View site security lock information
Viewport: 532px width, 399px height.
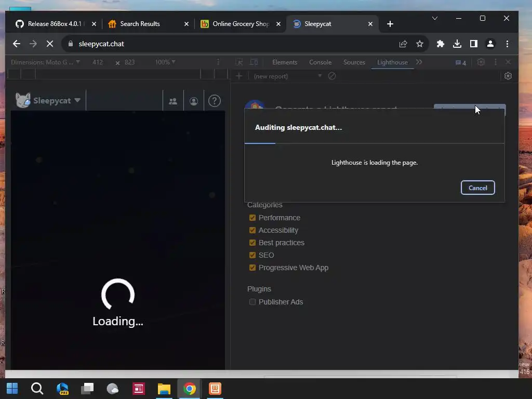click(71, 44)
